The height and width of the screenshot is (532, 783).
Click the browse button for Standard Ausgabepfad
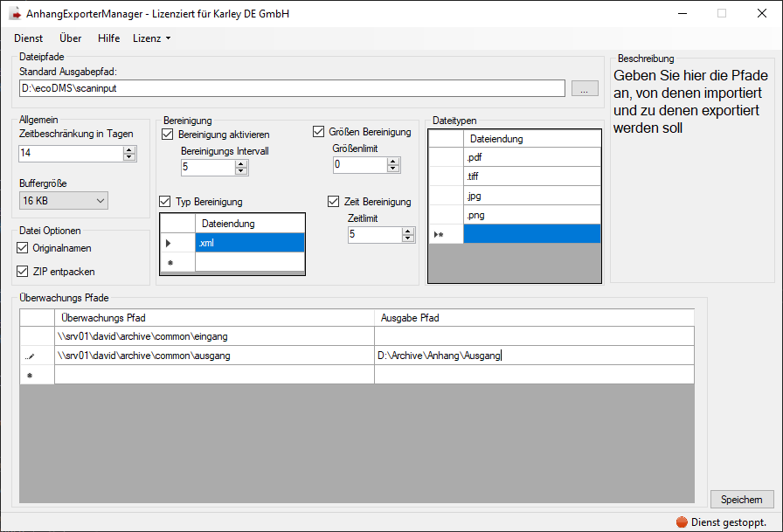pyautogui.click(x=585, y=88)
